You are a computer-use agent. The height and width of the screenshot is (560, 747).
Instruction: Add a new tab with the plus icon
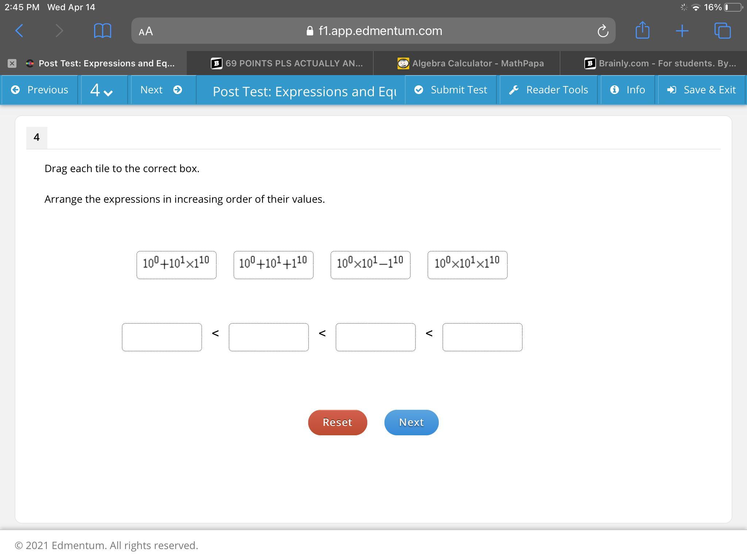coord(682,31)
